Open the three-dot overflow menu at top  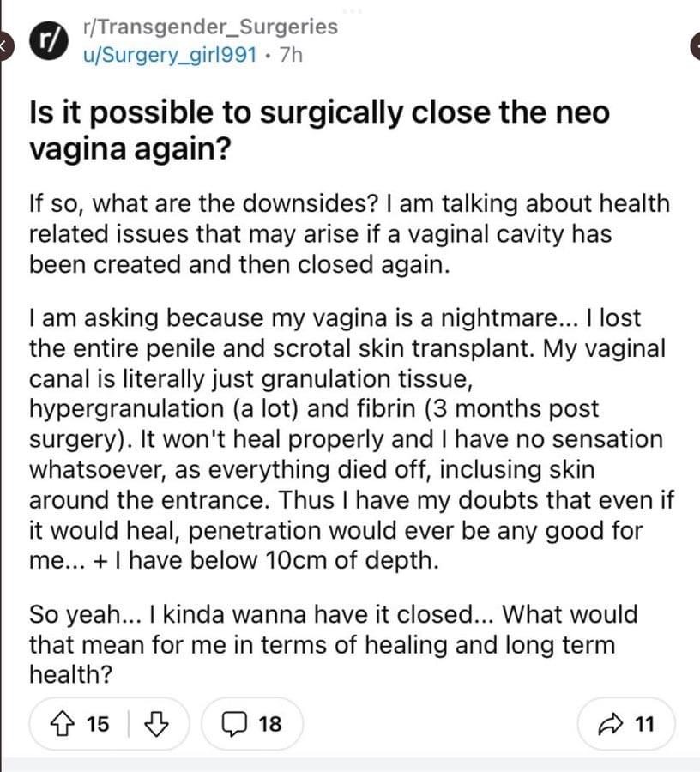pos(354,10)
